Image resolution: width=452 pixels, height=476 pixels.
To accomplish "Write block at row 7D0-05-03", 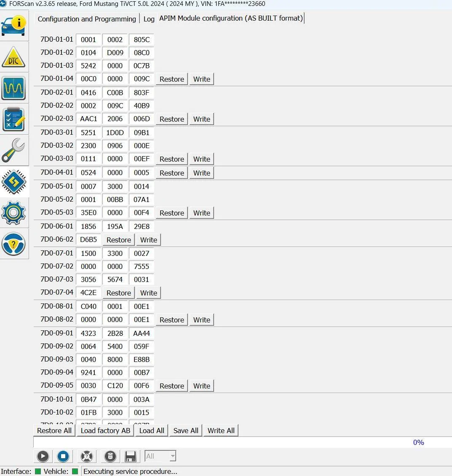I will (x=202, y=213).
